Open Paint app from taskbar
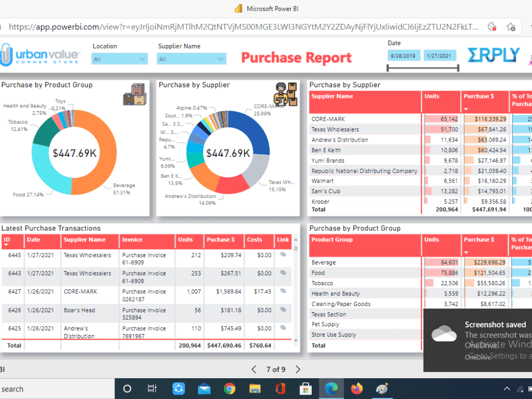 (382, 389)
